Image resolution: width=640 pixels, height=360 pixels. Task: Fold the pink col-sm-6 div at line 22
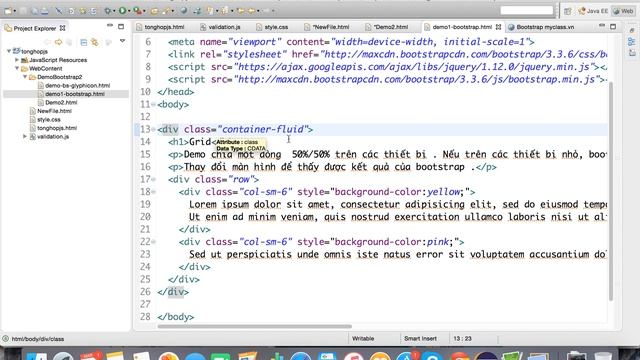click(x=154, y=242)
